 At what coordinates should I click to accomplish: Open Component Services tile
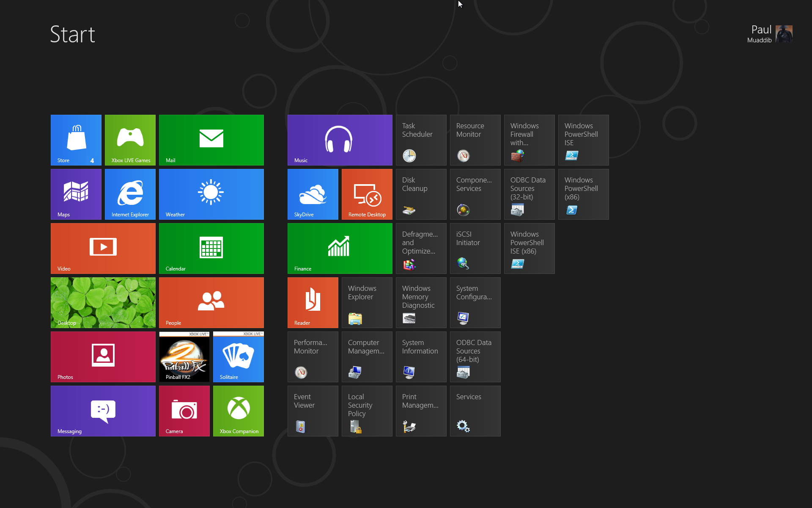[475, 194]
